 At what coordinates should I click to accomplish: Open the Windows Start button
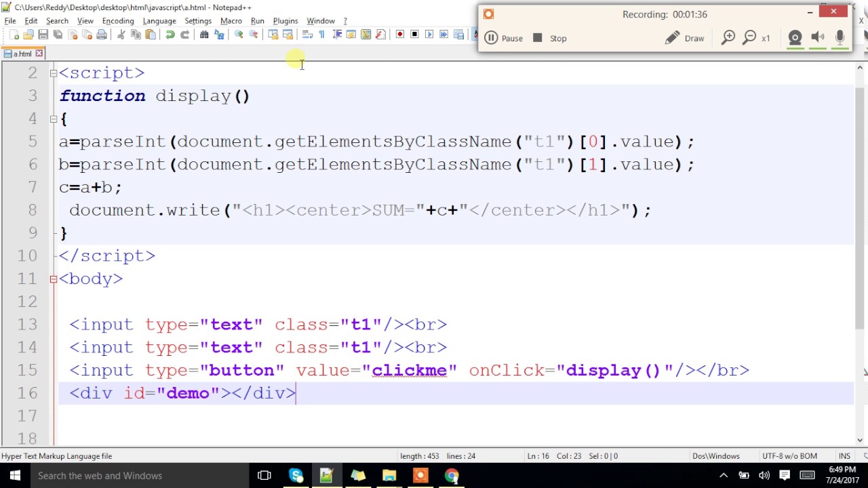click(15, 476)
